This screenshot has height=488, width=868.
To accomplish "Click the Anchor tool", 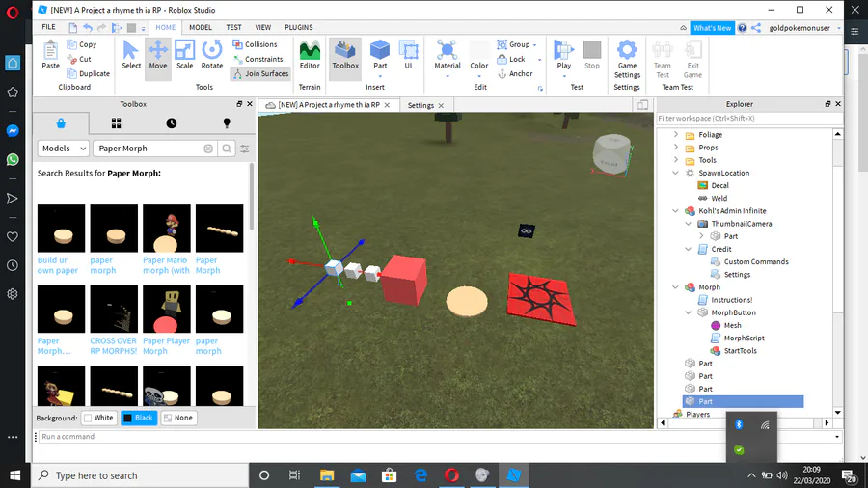I will point(515,73).
